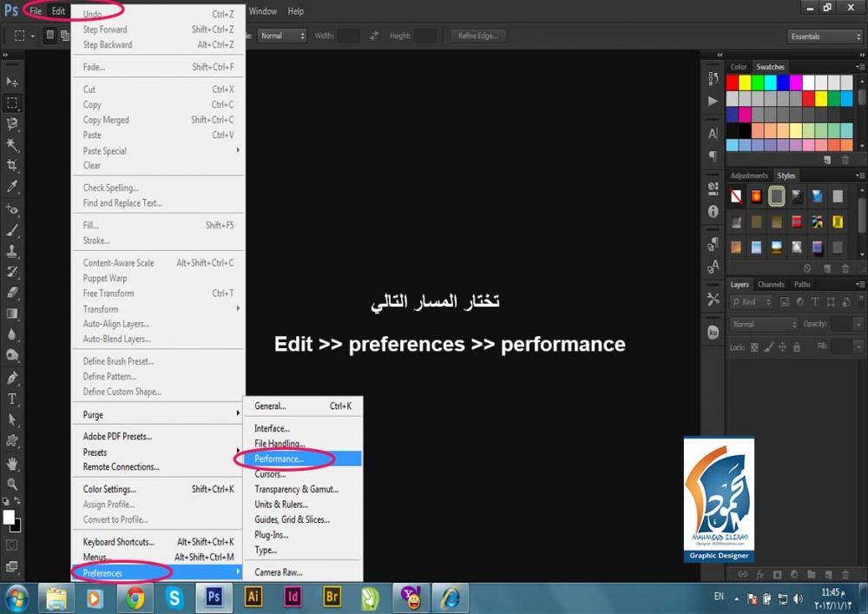The width and height of the screenshot is (868, 614).
Task: Change screen mode icon in toolbar
Action: (x=11, y=566)
